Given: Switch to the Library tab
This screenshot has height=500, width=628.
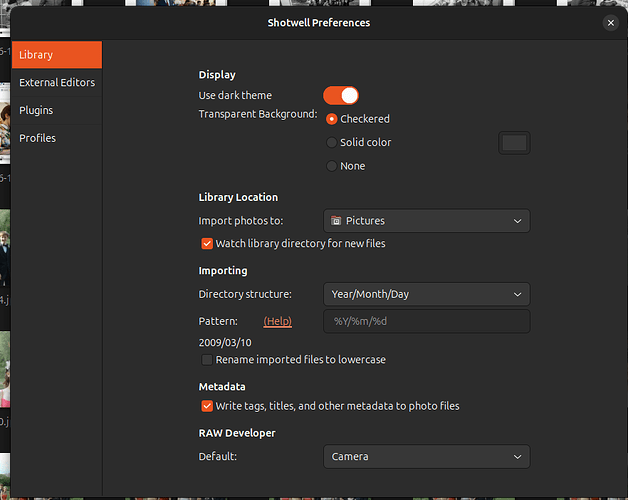Looking at the screenshot, I should pyautogui.click(x=57, y=55).
